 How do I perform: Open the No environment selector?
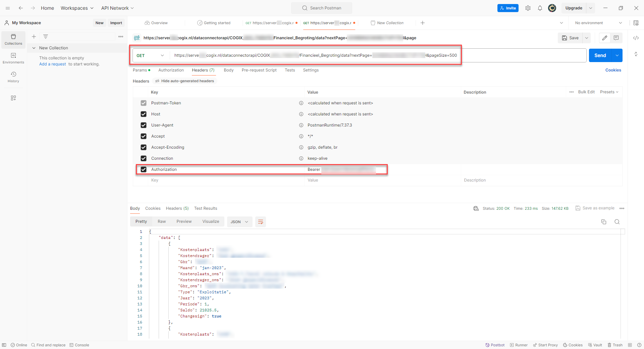(x=598, y=23)
